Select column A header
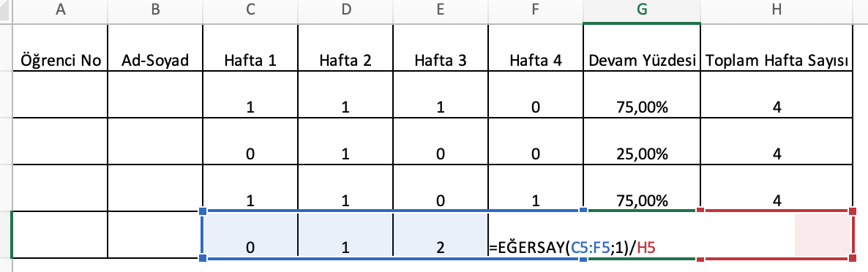This screenshot has width=868, height=272. 60,11
